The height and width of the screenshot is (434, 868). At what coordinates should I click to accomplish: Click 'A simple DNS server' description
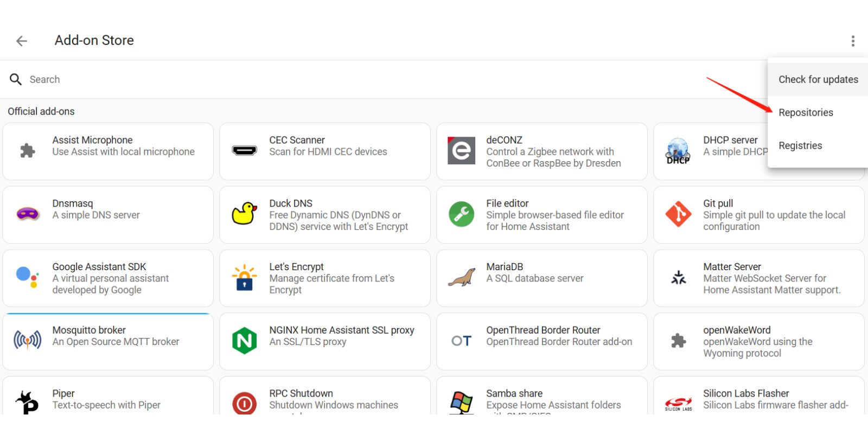click(96, 215)
